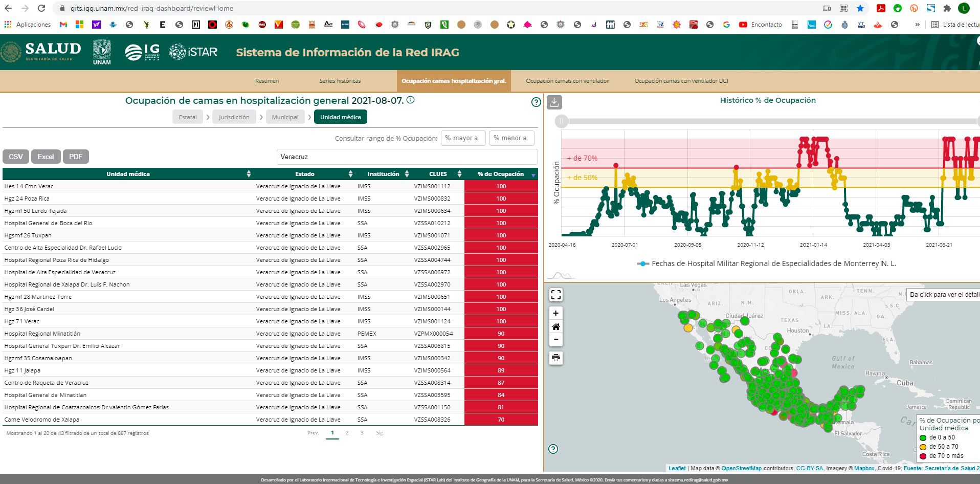Print the map
Viewport: 980px width, 484px height.
(x=556, y=358)
